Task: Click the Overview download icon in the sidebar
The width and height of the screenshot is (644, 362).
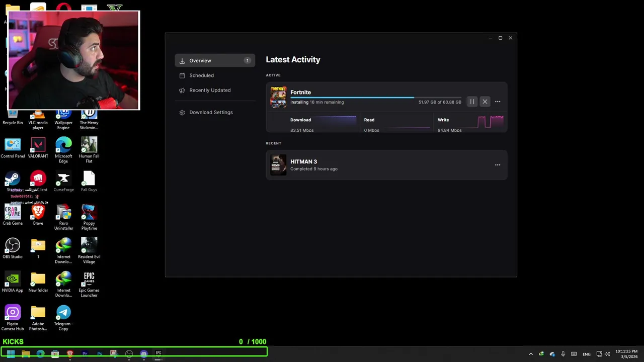Action: [x=182, y=61]
